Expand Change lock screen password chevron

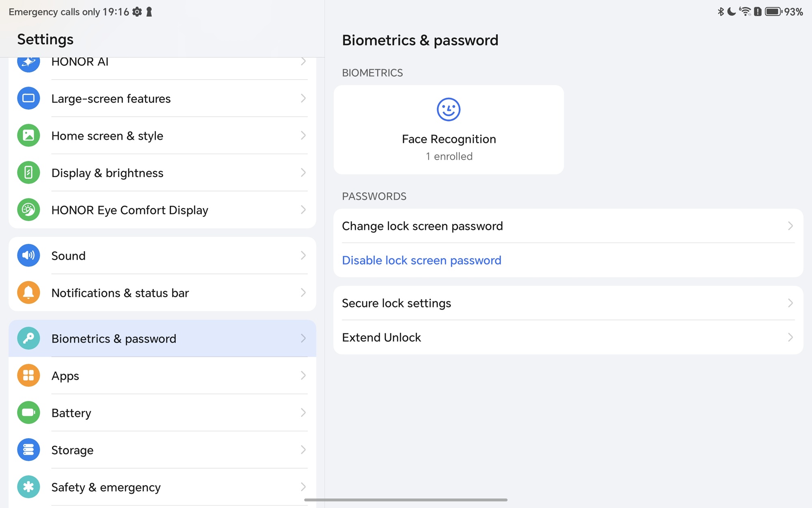tap(790, 226)
